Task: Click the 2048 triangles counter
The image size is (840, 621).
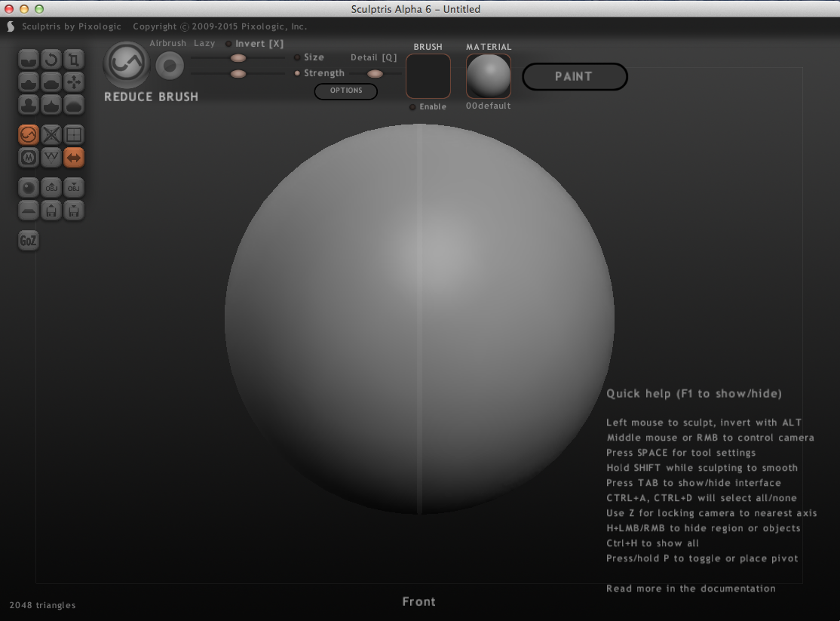Action: click(x=42, y=605)
